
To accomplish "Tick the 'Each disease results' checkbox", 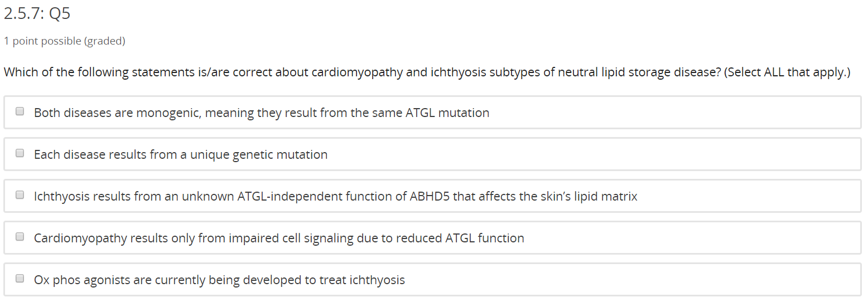I will [x=20, y=153].
